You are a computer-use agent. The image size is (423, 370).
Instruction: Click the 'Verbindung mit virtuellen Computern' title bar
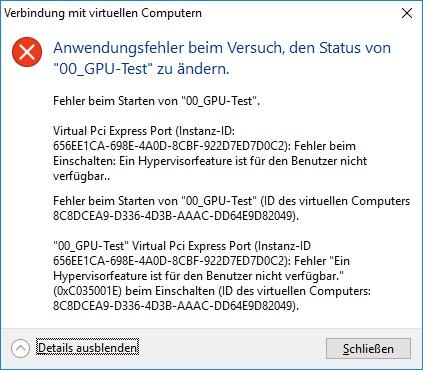[103, 13]
